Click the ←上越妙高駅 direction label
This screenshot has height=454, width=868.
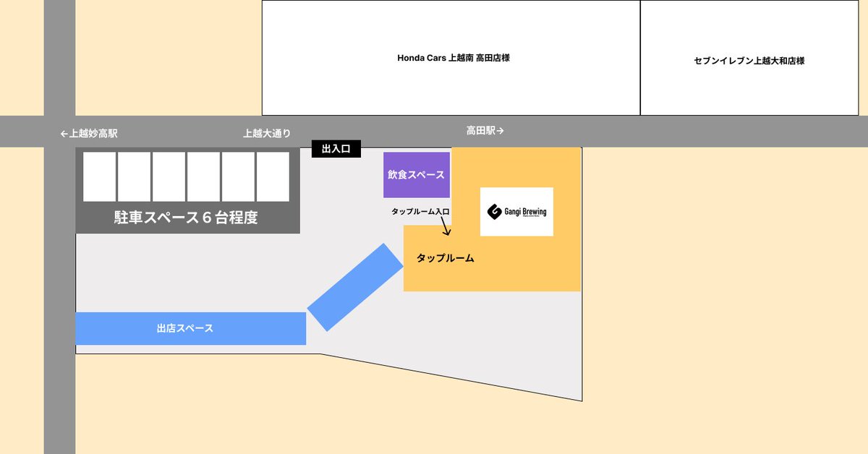tap(89, 134)
